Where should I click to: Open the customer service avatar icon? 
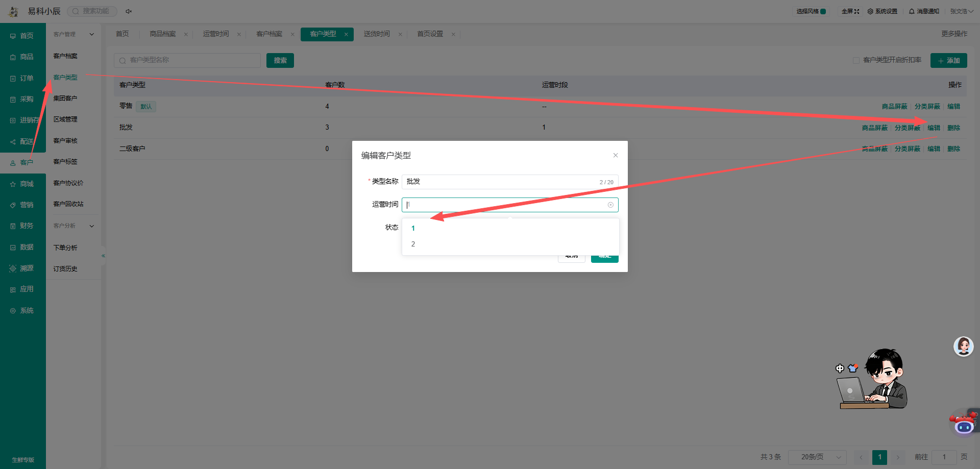964,347
